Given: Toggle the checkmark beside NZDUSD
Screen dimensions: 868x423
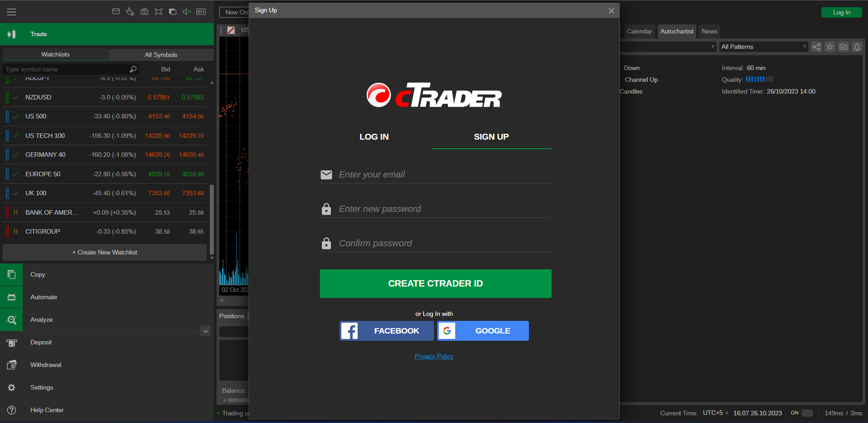Looking at the screenshot, I should (16, 97).
